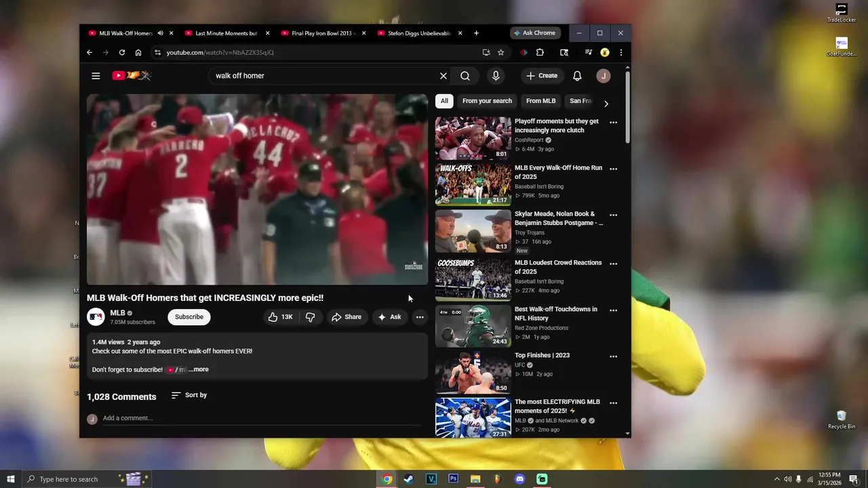Open Photoshop from the taskbar
Viewport: 868px width, 488px height.
point(453,479)
